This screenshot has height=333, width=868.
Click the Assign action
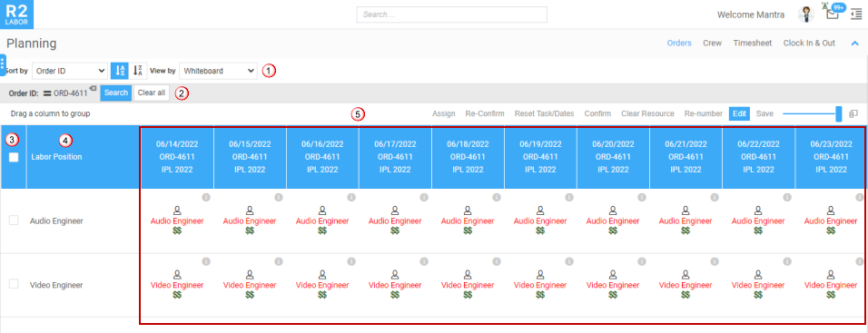point(443,113)
